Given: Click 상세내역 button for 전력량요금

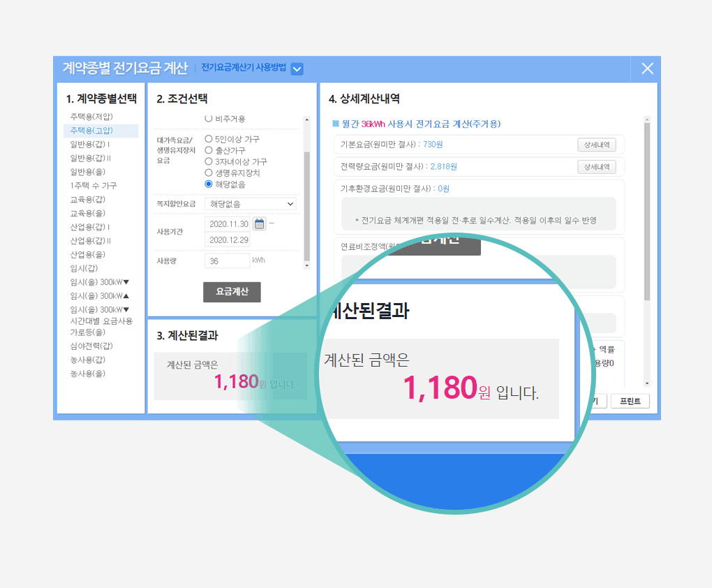Looking at the screenshot, I should click(x=596, y=167).
